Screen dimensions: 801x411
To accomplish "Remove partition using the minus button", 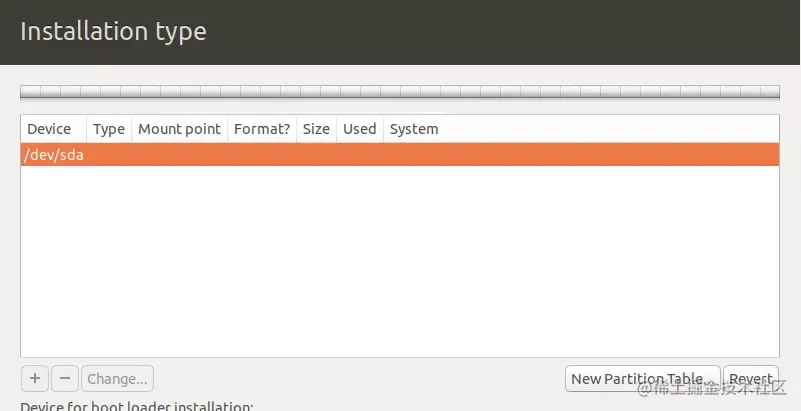I will tap(65, 378).
